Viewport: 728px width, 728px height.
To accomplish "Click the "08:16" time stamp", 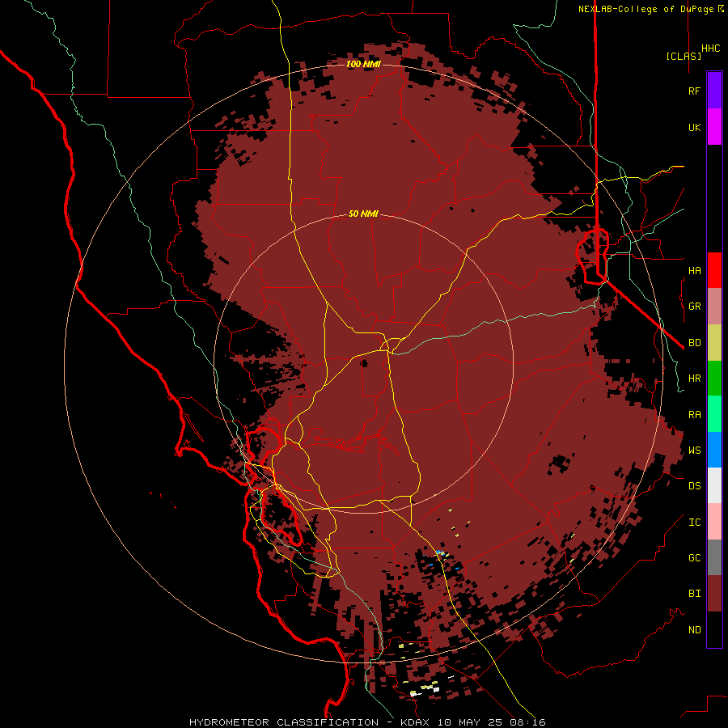I will (530, 722).
